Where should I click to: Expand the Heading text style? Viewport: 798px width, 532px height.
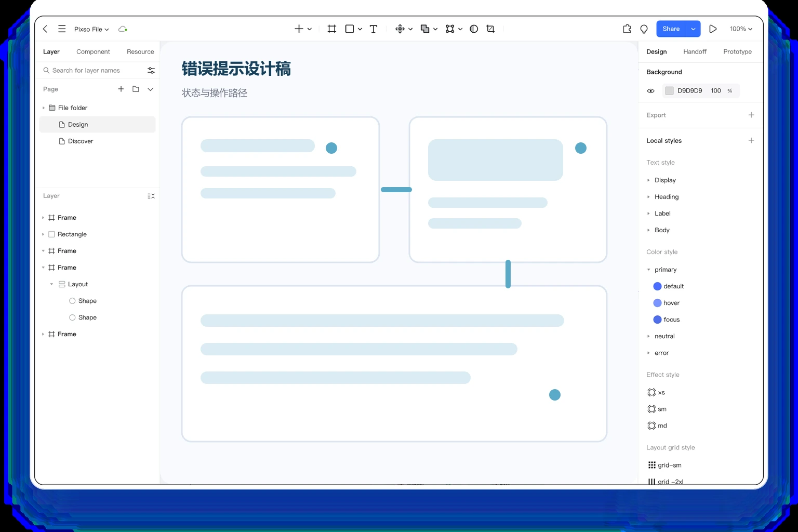tap(648, 197)
